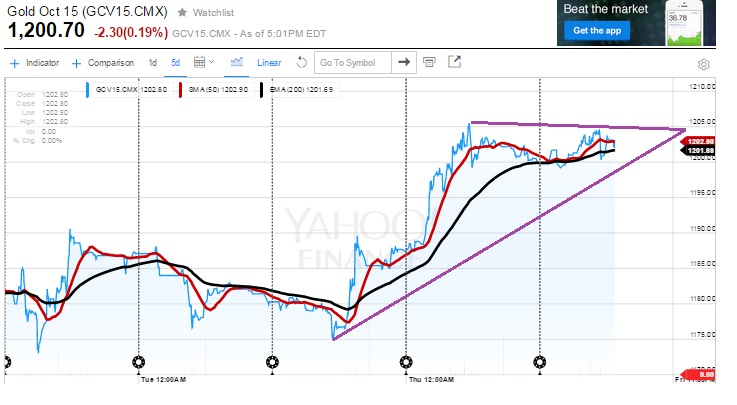Image resolution: width=737 pixels, height=405 pixels.
Task: Submit symbol search with arrow button
Action: click(x=404, y=62)
